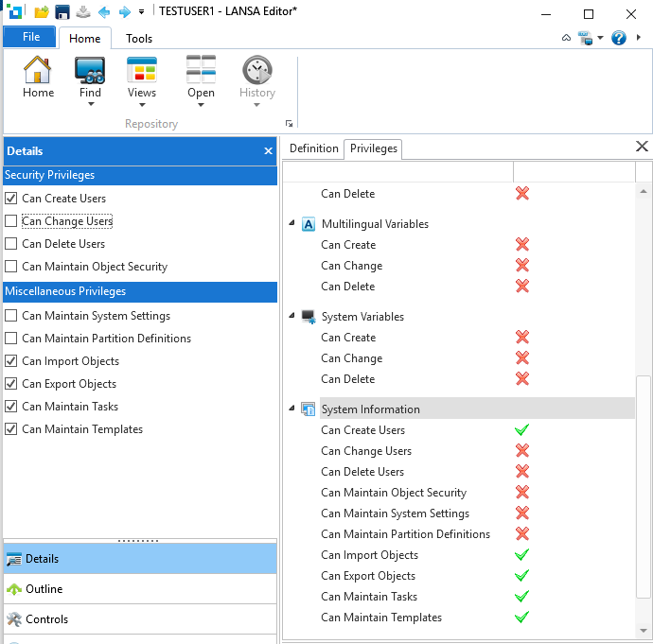Select Outline in the bottom navigation pane
Screen dimensions: 653x644
coord(44,589)
